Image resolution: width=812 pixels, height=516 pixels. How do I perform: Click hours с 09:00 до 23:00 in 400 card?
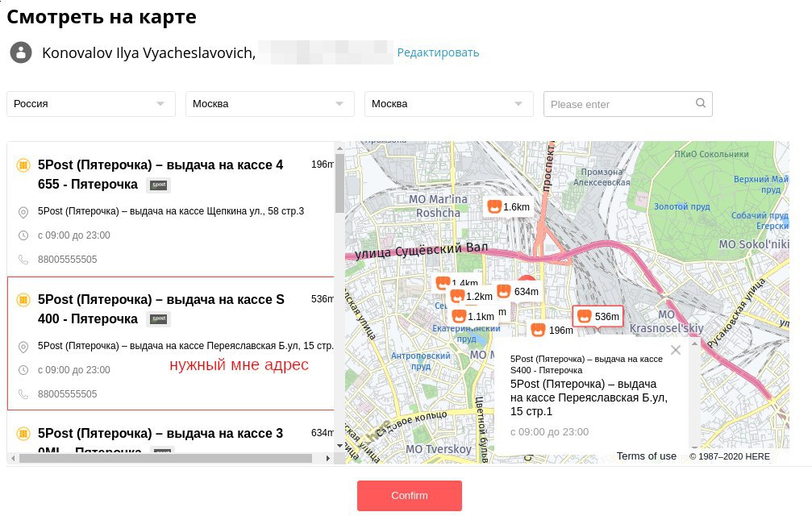74,370
